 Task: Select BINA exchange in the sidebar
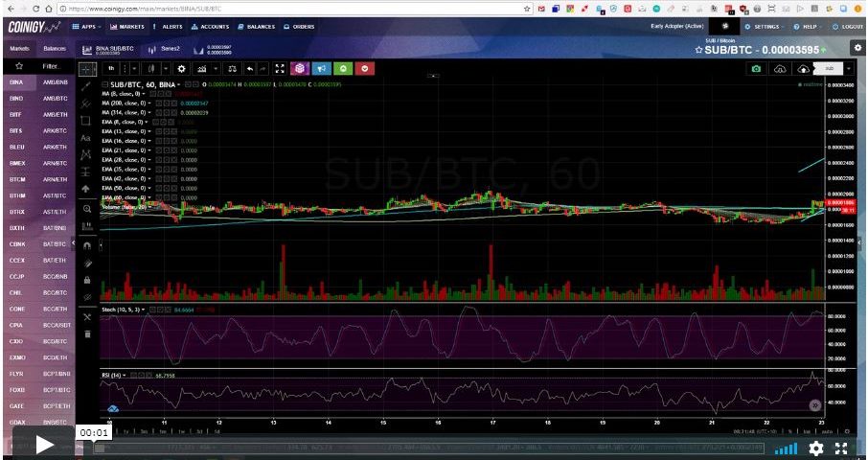coord(16,82)
